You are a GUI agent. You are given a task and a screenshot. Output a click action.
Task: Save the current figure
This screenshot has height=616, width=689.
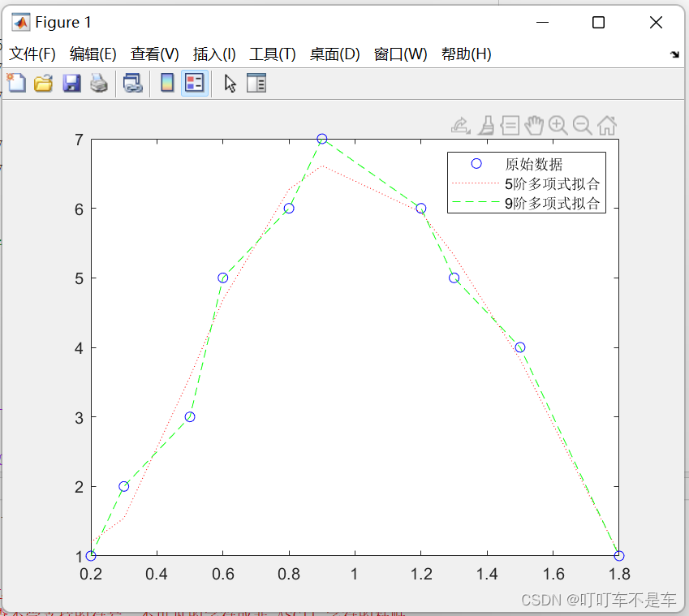point(71,82)
